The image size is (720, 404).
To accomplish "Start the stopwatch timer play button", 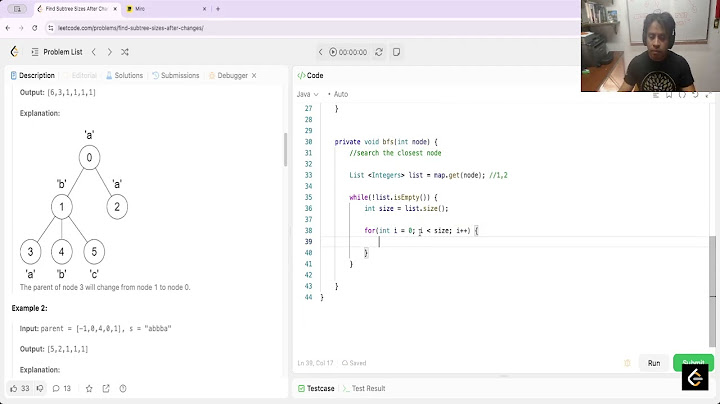I will [333, 52].
